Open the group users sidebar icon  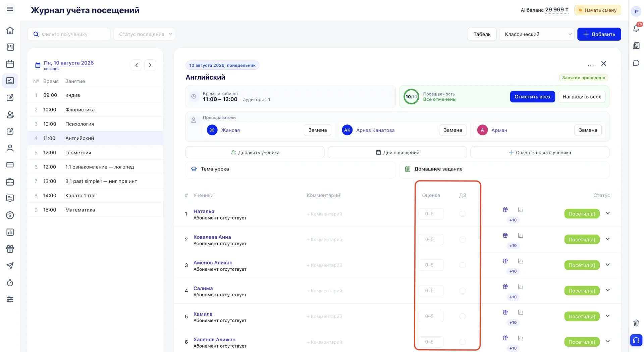click(x=10, y=115)
